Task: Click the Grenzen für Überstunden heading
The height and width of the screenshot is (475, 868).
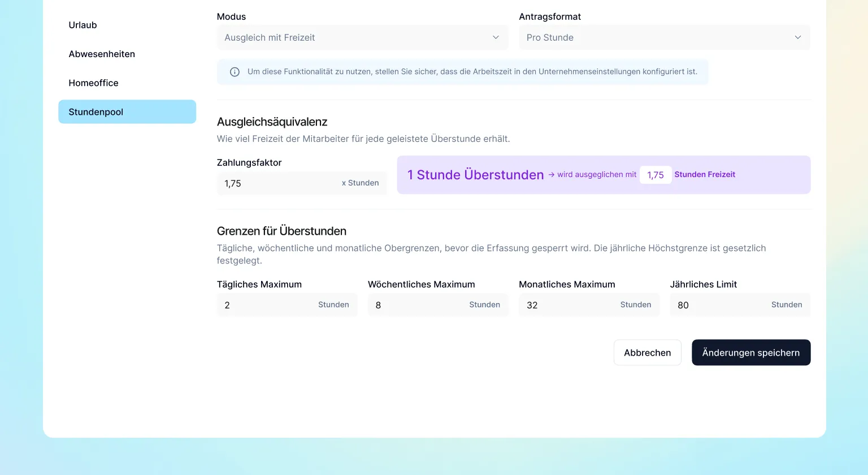Action: coord(281,231)
